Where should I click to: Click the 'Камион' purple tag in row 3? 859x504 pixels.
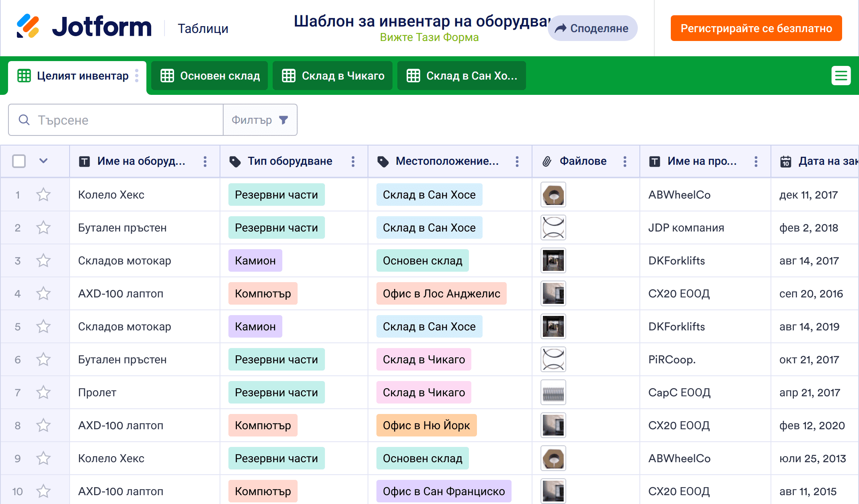point(255,261)
